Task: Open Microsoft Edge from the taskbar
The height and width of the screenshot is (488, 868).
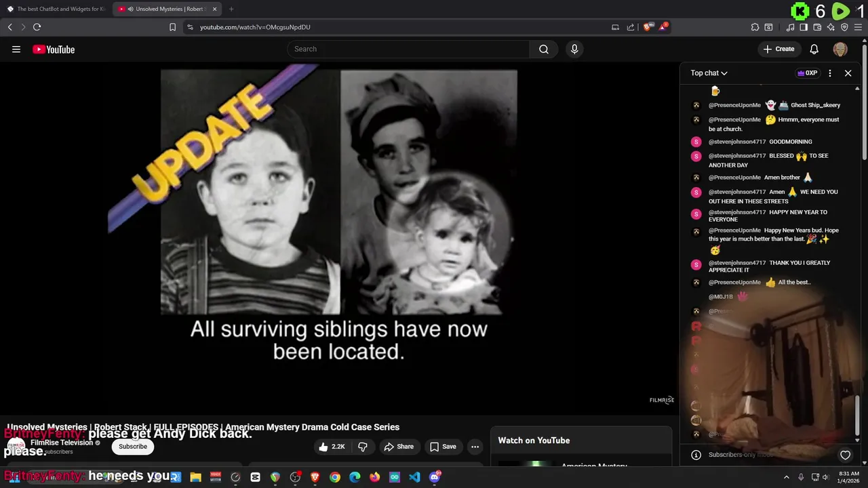Action: coord(355,477)
